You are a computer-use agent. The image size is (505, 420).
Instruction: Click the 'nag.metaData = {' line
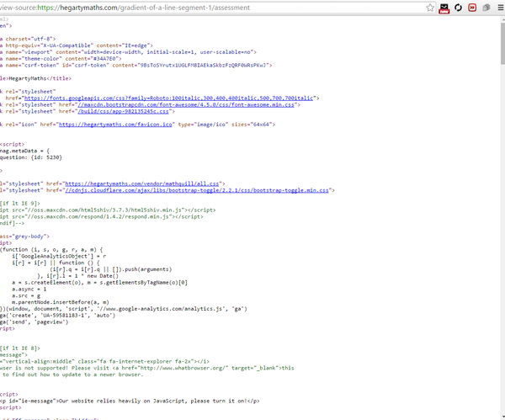[x=24, y=151]
